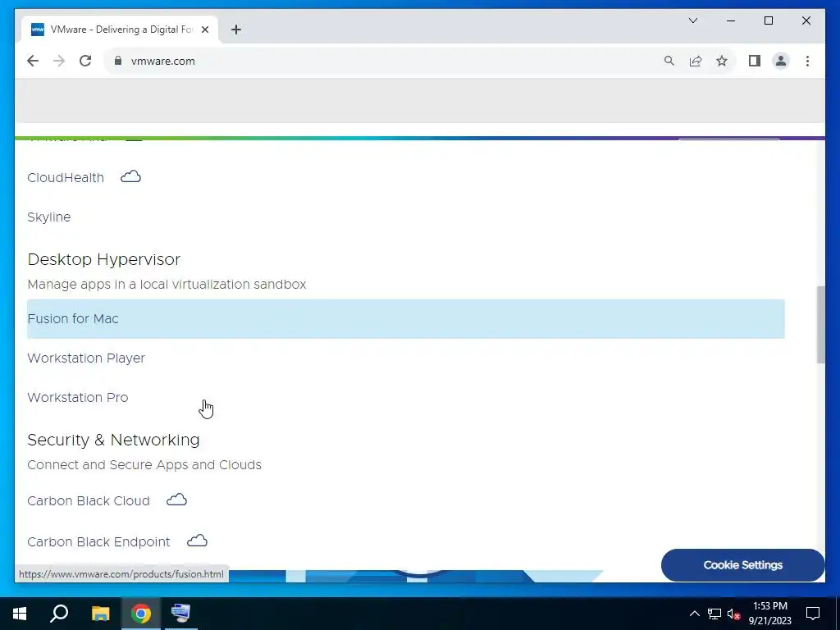Open the Carbon Black Endpoint link

click(x=98, y=541)
